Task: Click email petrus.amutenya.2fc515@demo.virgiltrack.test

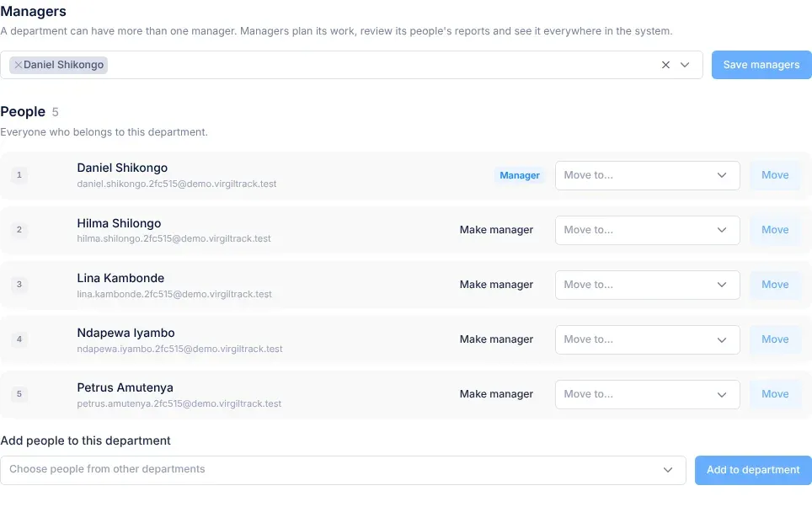Action: pos(179,404)
